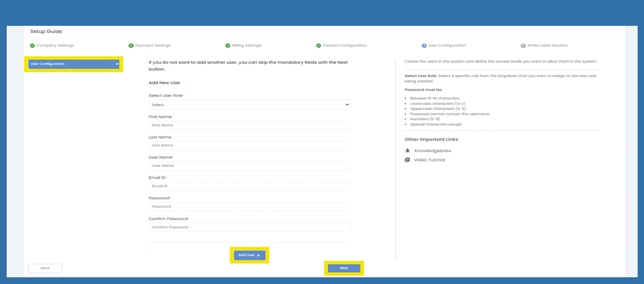Click the White Label Solution step icon
Image resolution: width=644 pixels, height=284 pixels.
click(523, 46)
